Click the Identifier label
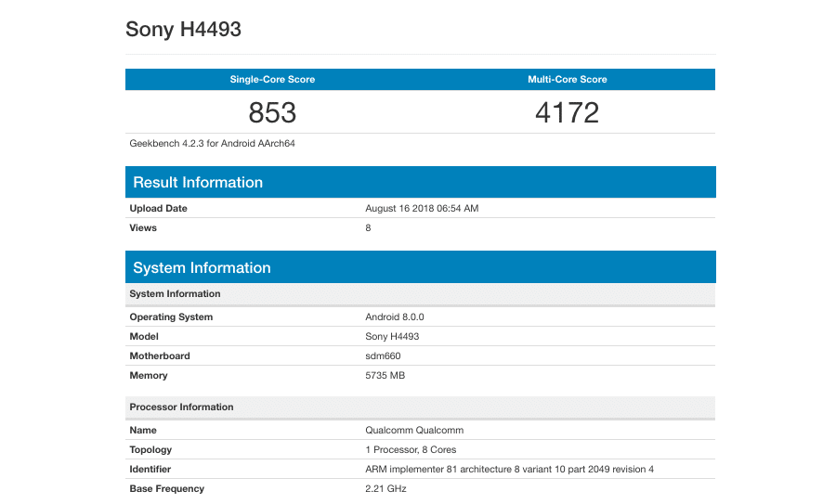Viewport: 836px width, 504px height. pos(150,470)
